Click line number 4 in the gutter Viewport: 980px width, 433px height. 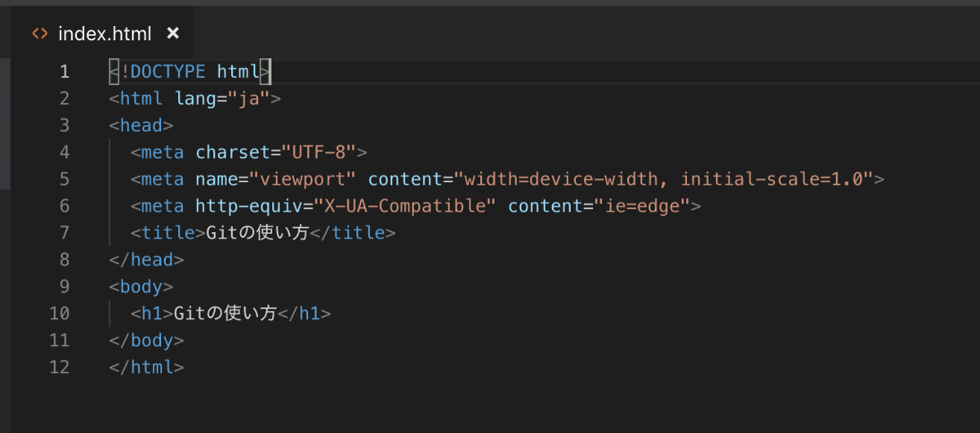click(65, 152)
